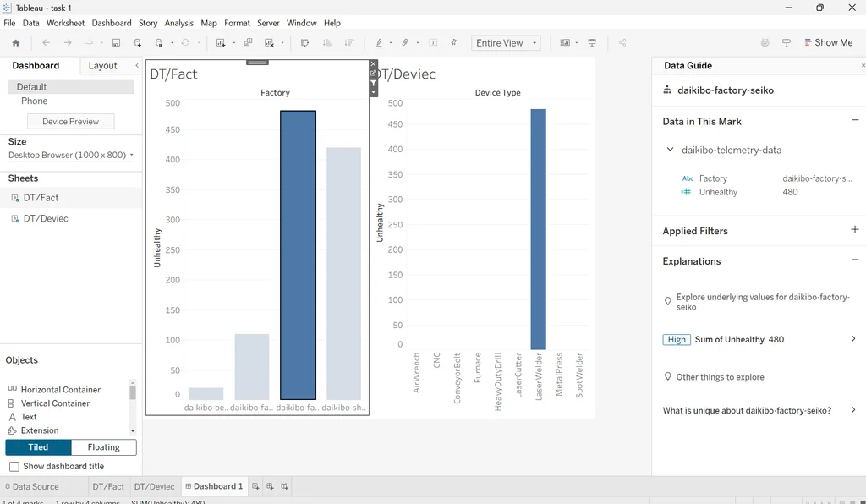Screen dimensions: 866x504
Task: Open the Format menu
Action: click(237, 23)
